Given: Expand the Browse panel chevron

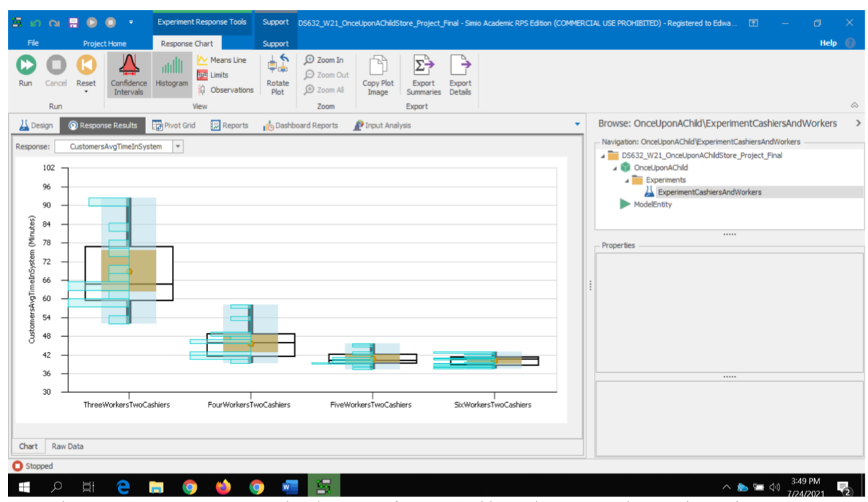Looking at the screenshot, I should [x=858, y=123].
